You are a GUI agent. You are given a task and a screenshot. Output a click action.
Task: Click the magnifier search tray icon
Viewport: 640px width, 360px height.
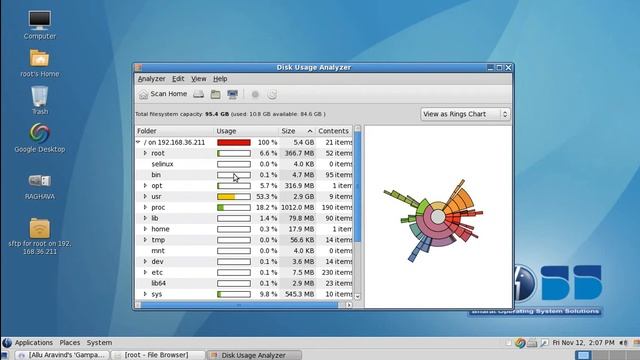pyautogui.click(x=544, y=343)
